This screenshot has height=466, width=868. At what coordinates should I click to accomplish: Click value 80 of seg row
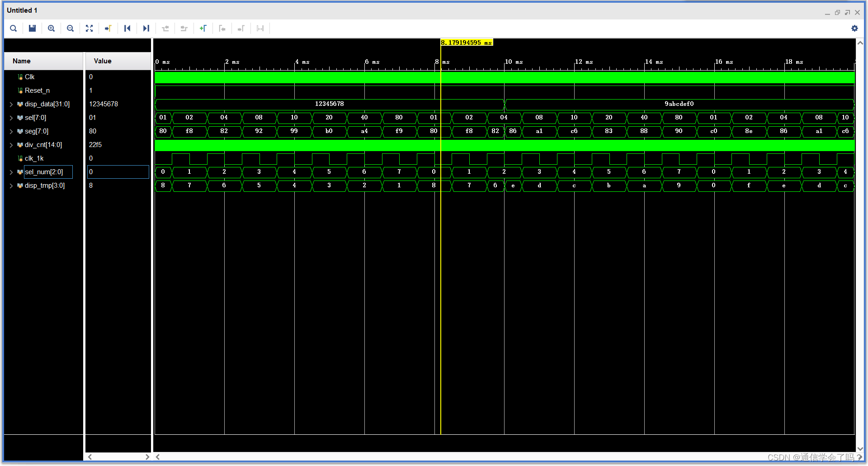(x=93, y=131)
